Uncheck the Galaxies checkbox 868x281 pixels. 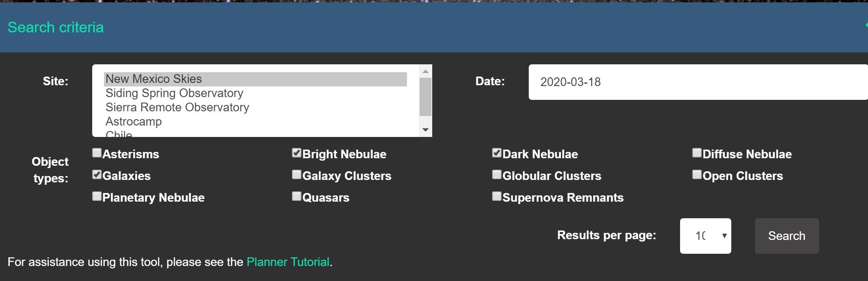(97, 175)
